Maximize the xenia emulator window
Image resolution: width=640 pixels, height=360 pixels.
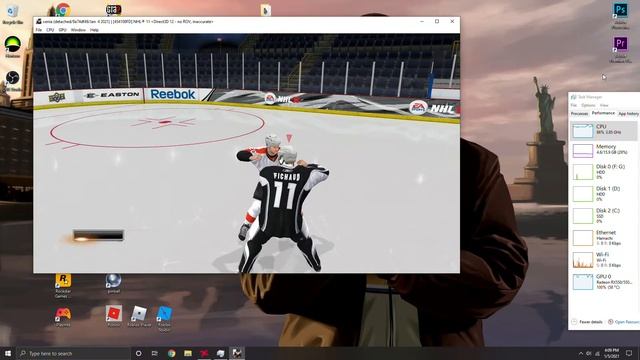[437, 21]
